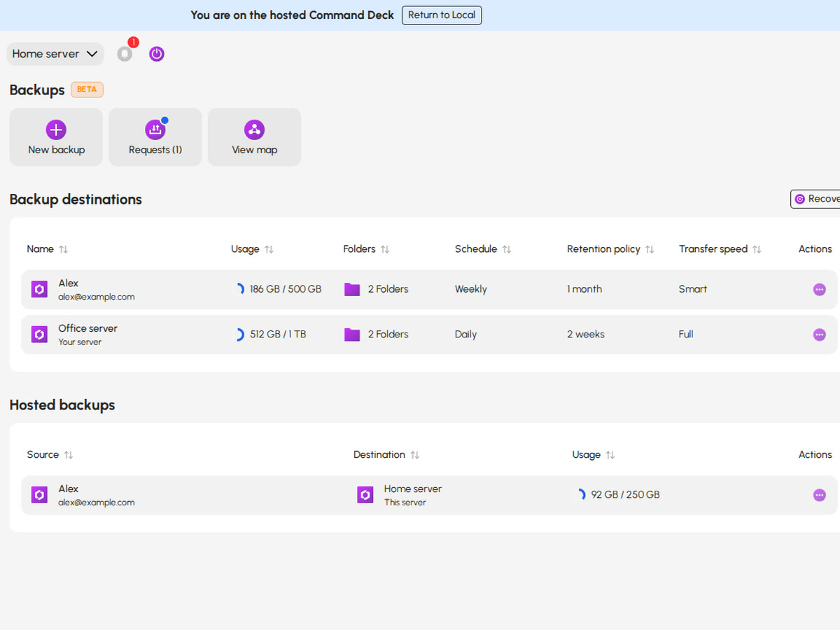Click Return to Local button
This screenshot has width=840, height=630.
click(x=442, y=15)
